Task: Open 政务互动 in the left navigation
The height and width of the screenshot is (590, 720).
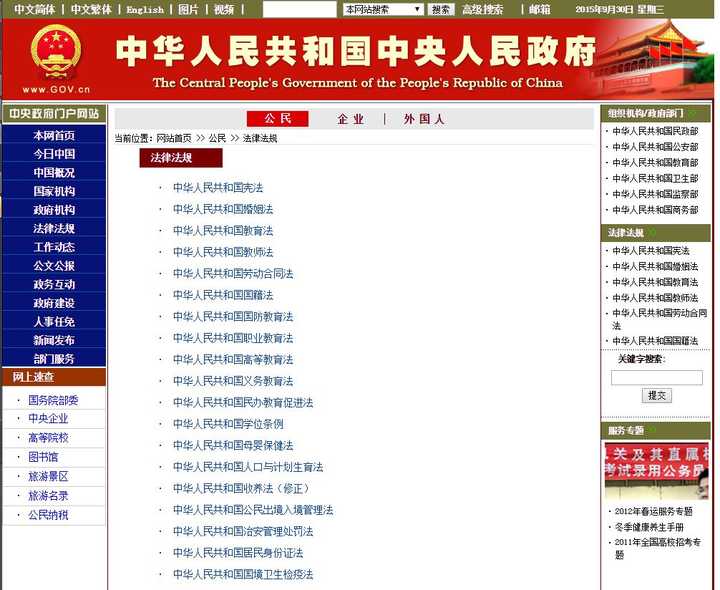Action: pos(54,284)
